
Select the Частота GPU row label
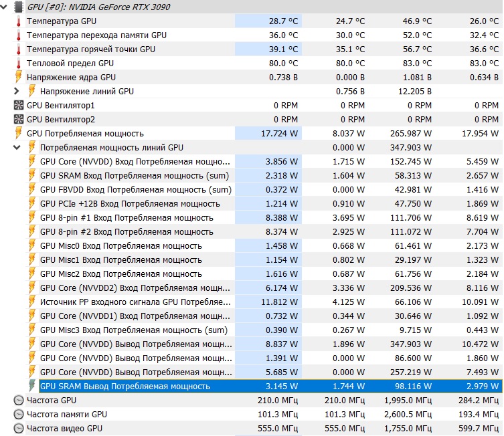click(52, 401)
